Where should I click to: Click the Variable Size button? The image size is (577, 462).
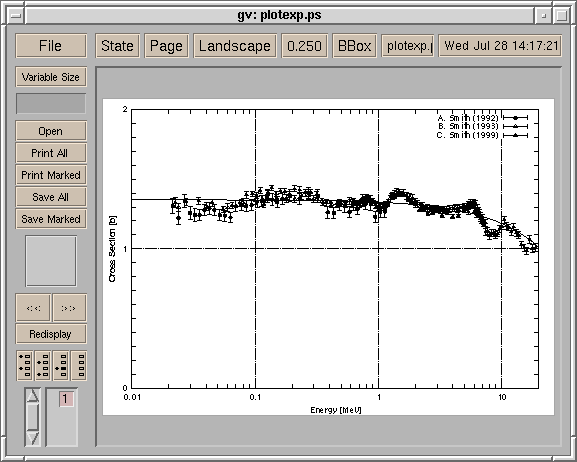tap(51, 77)
